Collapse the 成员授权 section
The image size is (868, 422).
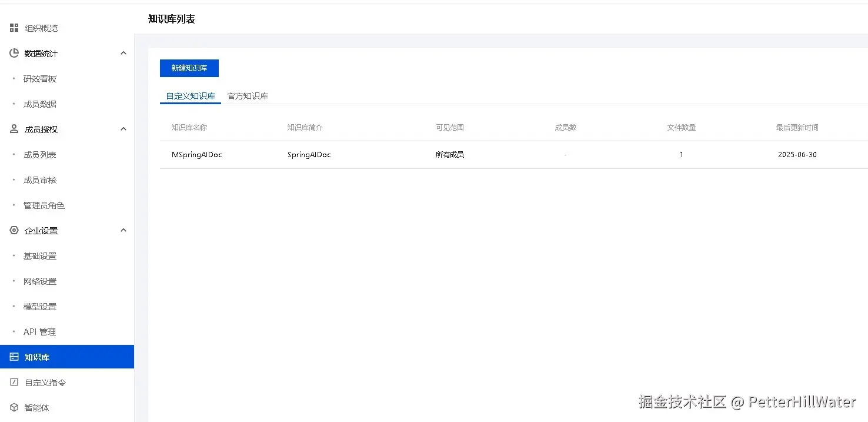[123, 129]
